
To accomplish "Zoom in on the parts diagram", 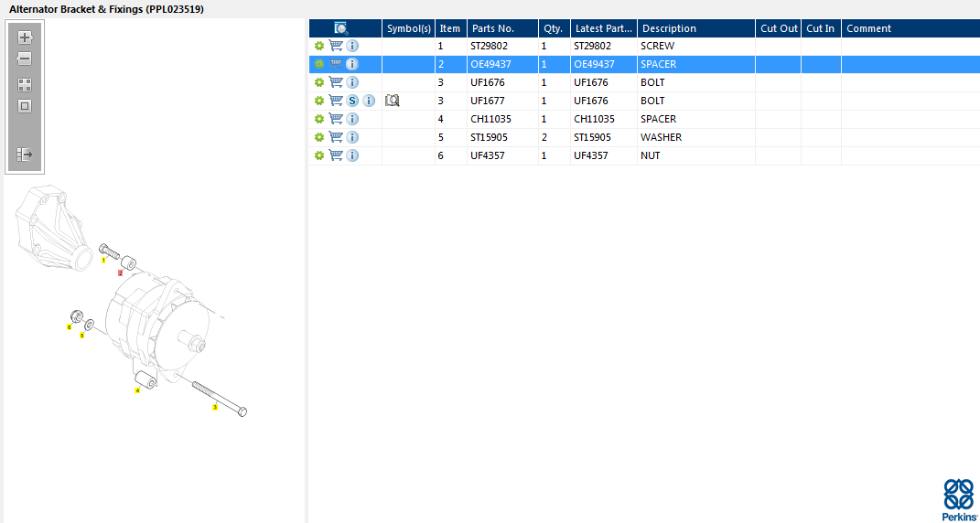I will [25, 37].
